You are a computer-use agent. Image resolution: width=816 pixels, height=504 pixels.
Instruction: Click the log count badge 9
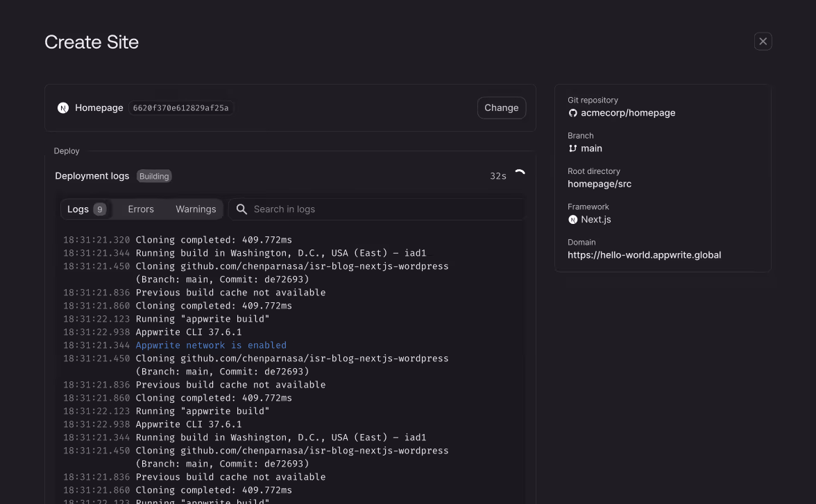(x=99, y=209)
